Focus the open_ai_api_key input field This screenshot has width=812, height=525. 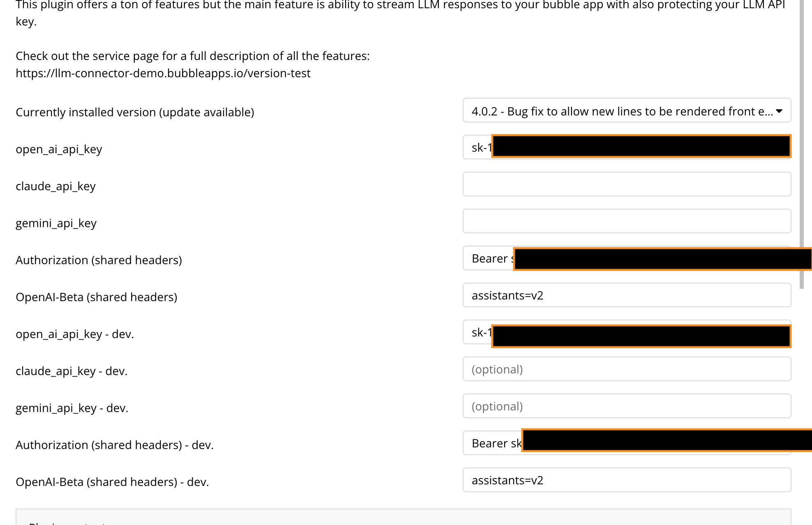(x=627, y=147)
